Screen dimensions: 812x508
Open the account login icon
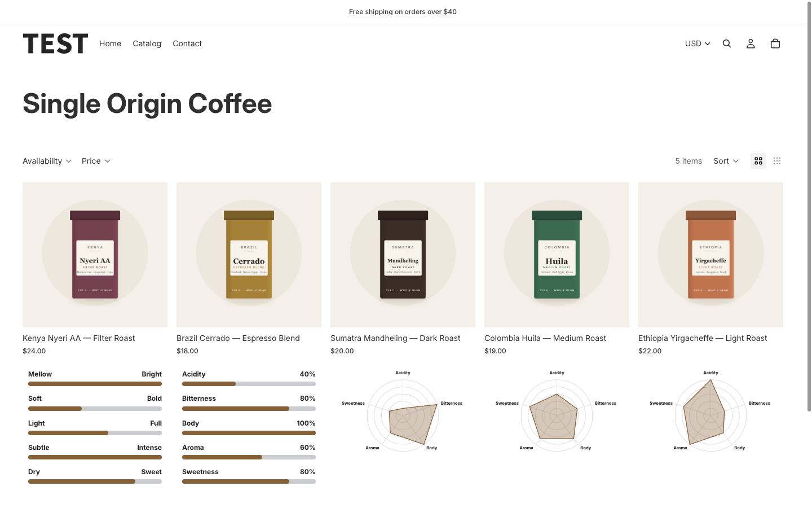[751, 43]
